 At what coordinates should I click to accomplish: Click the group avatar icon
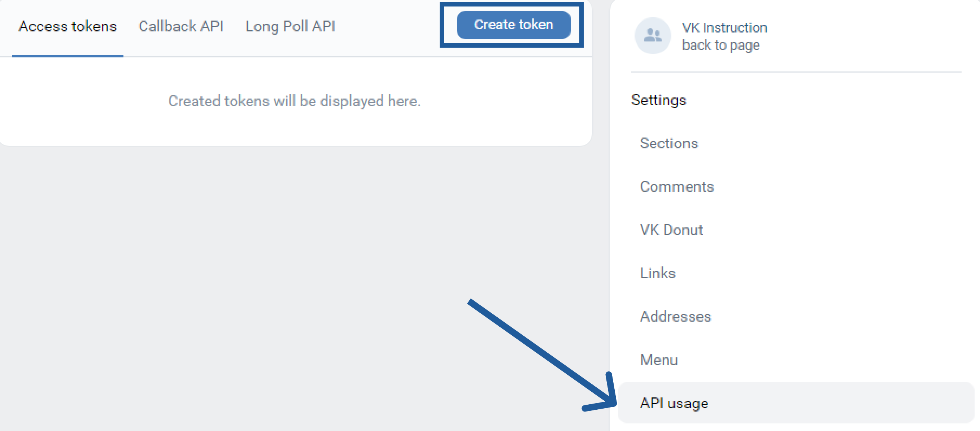(653, 36)
